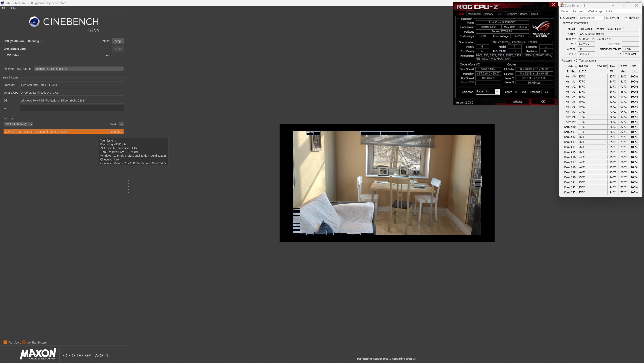The height and width of the screenshot is (363, 644).
Task: Minimize the ROG CPU-Z window
Action: (544, 5)
